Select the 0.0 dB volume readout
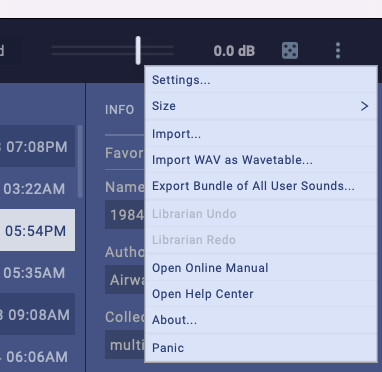 (234, 51)
